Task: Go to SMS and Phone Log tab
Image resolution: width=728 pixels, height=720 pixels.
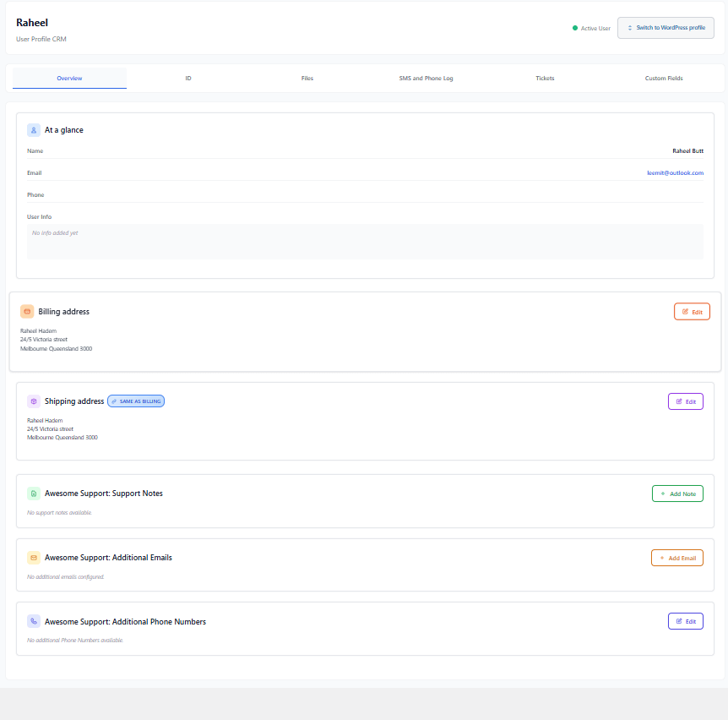Action: click(426, 79)
